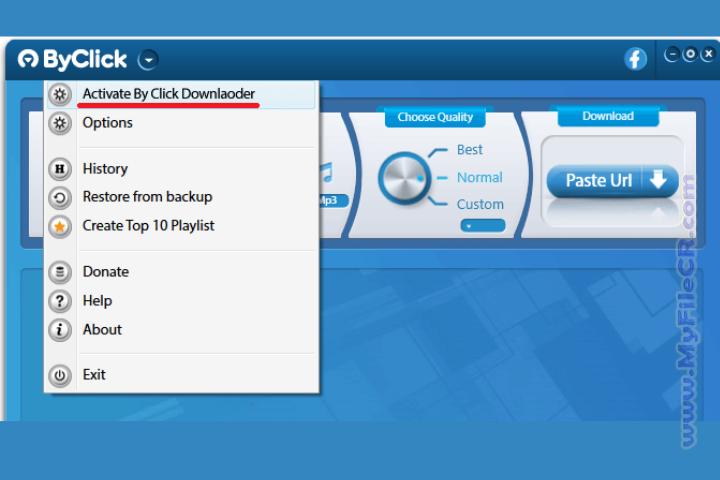Open the Help menu entry

pyautogui.click(x=182, y=301)
